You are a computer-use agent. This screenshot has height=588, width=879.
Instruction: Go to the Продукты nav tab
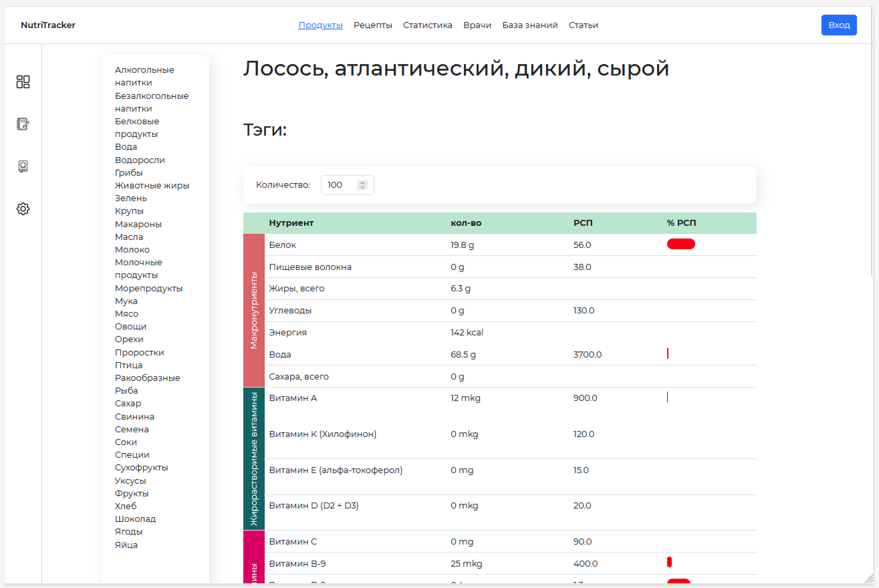pos(320,25)
